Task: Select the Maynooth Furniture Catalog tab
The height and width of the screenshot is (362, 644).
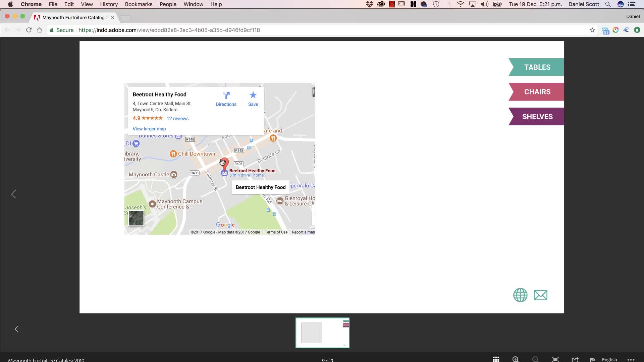Action: pos(74,17)
